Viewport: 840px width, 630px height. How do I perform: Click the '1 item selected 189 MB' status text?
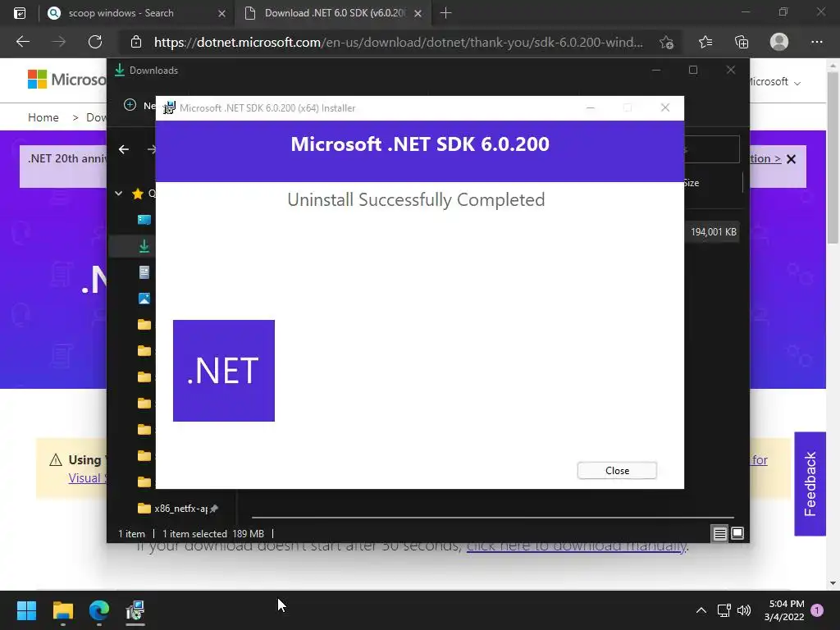click(213, 534)
